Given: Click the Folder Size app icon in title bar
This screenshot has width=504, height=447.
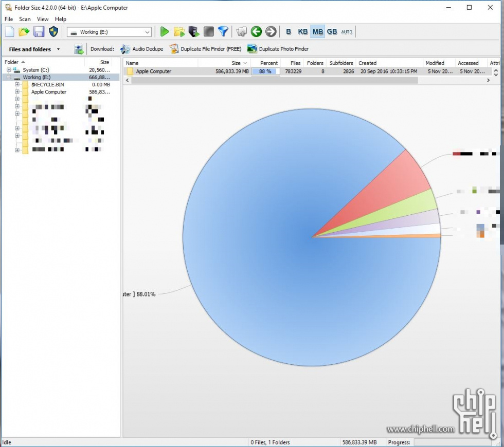Looking at the screenshot, I should click(8, 7).
